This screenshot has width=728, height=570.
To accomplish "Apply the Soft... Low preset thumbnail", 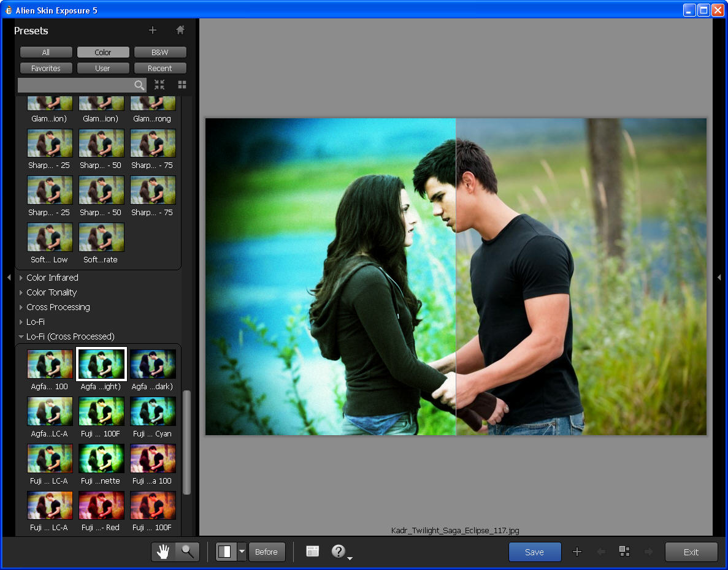I will tap(50, 237).
